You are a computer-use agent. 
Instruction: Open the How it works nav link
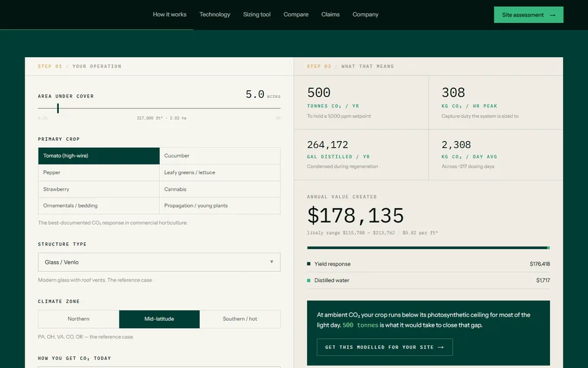(x=170, y=14)
